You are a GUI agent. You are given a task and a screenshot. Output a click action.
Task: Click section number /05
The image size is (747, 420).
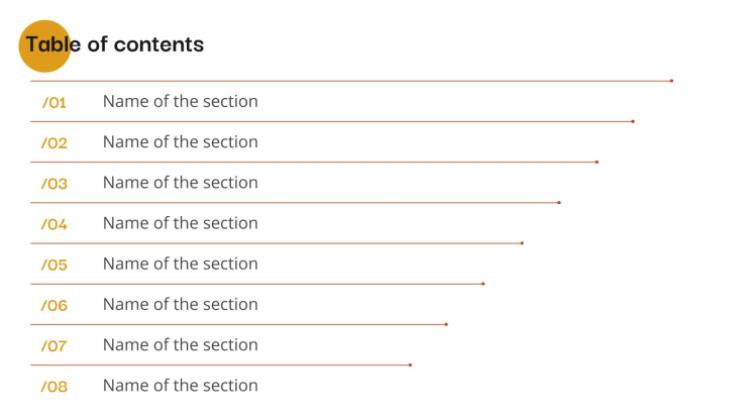(x=54, y=265)
